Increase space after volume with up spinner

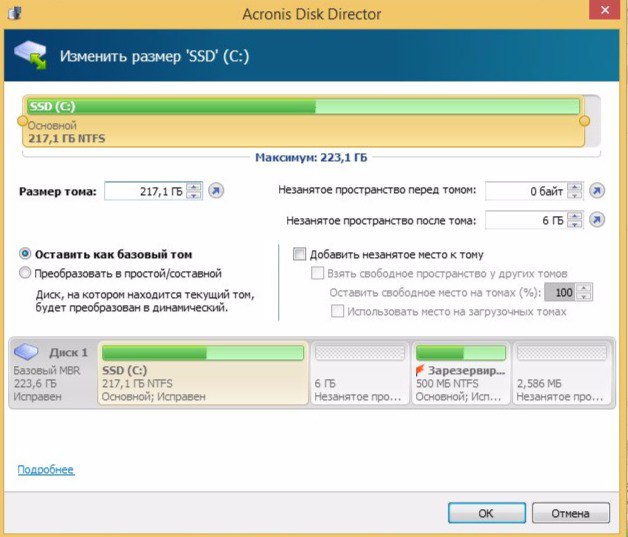(x=575, y=216)
